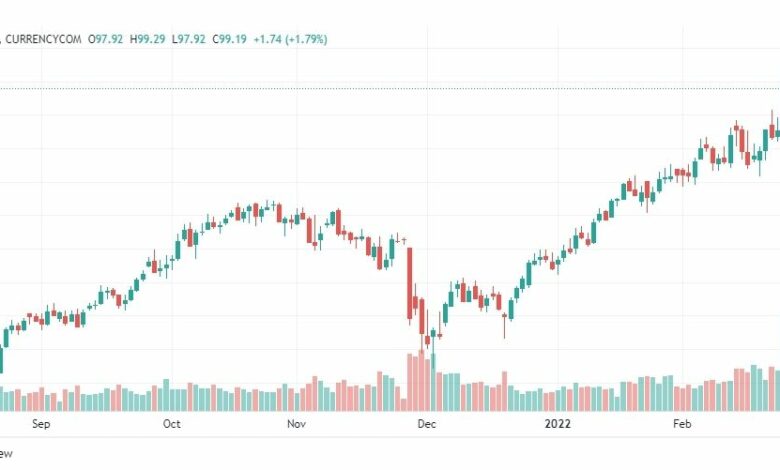Click the +1.74 (+1.79%) change readout

291,39
